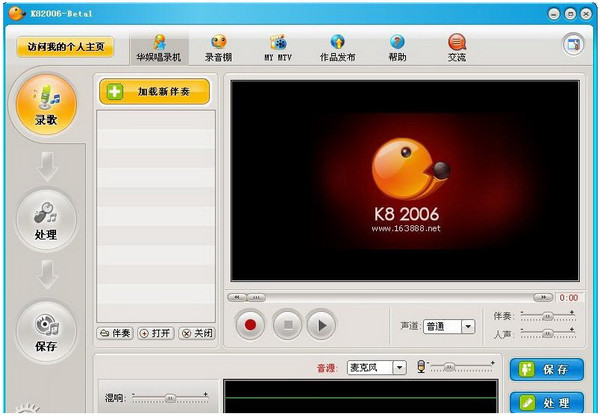The width and height of the screenshot is (600, 417).
Task: Switch to the MY MTV tab
Action: [277, 47]
